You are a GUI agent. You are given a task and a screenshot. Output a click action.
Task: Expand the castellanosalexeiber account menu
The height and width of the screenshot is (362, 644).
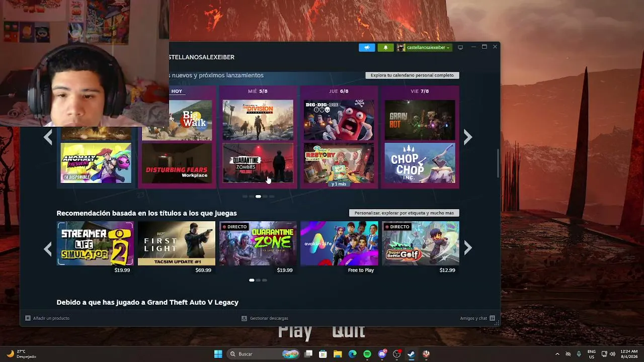[x=428, y=47]
